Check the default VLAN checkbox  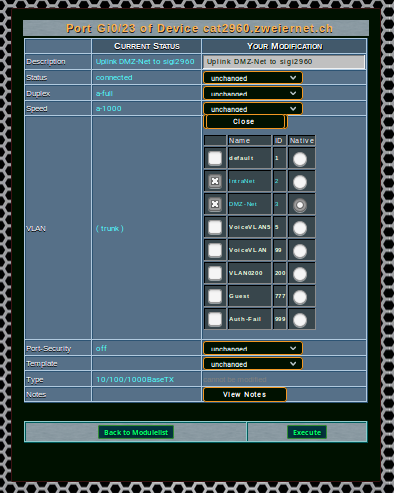pyautogui.click(x=215, y=158)
